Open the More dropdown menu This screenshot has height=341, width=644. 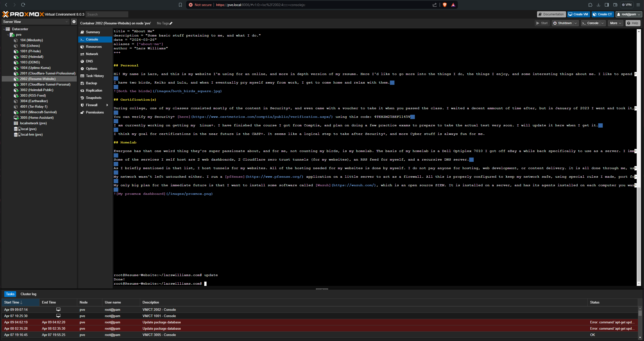point(615,23)
